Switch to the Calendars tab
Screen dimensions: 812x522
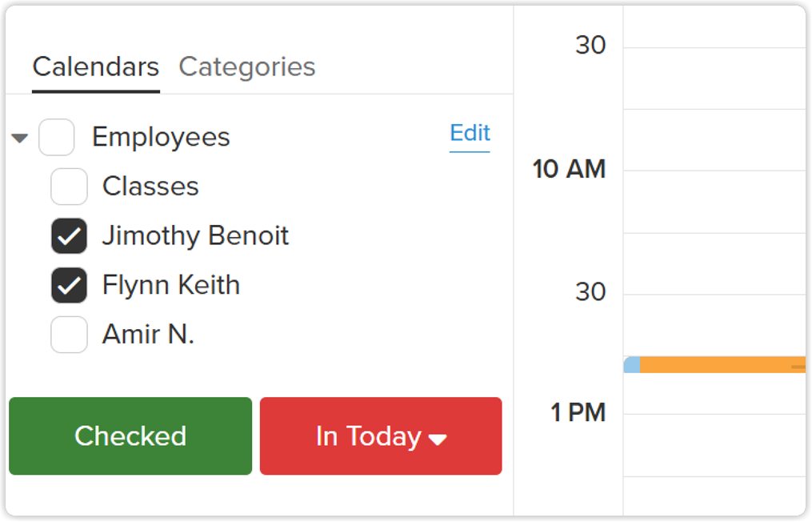click(x=96, y=67)
